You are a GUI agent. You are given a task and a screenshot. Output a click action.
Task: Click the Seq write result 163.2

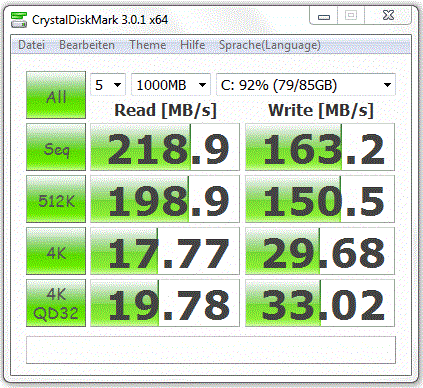320,147
